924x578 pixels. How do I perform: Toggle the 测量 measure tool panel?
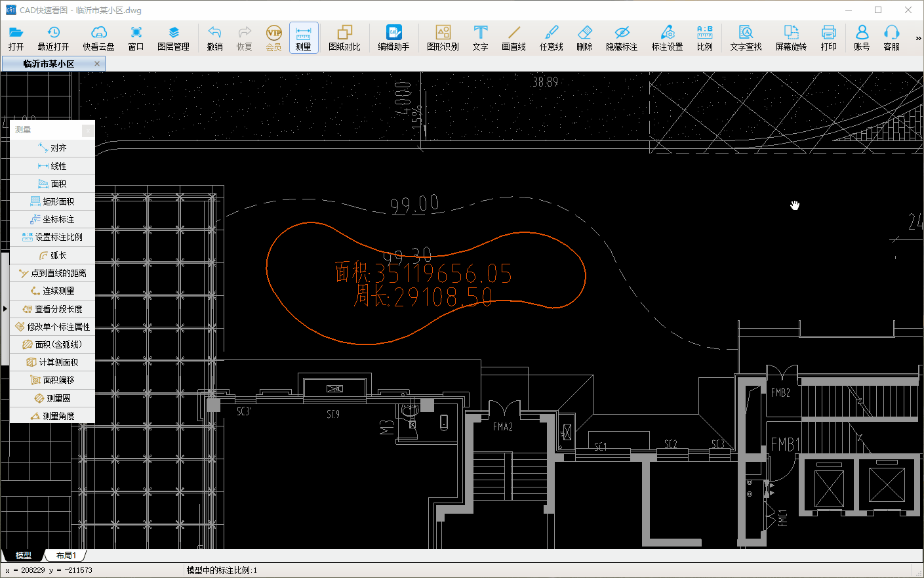tap(303, 38)
